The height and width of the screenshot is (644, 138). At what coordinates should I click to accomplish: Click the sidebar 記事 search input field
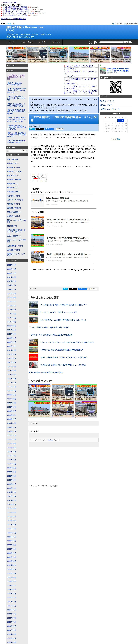pos(15,151)
